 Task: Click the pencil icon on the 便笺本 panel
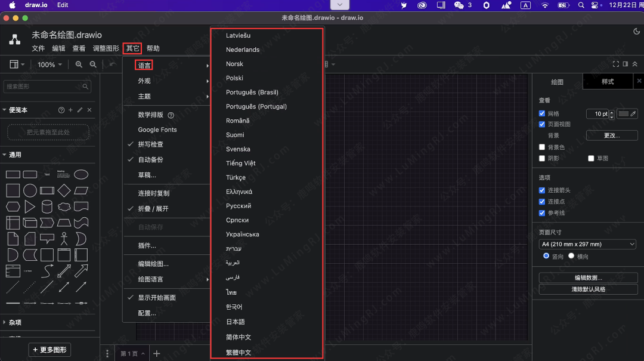79,110
